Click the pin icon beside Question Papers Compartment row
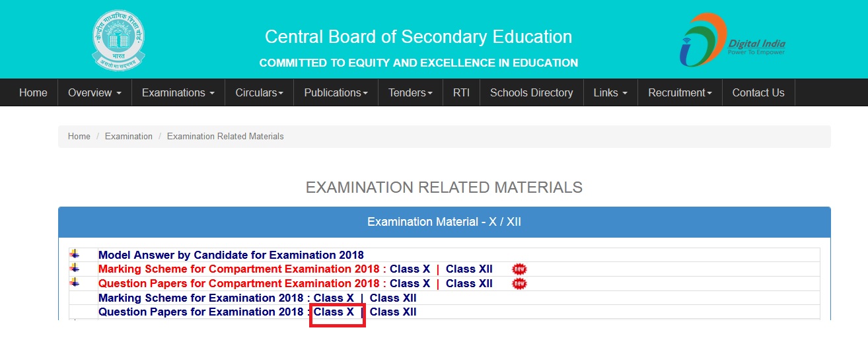Viewport: 868px width, 338px height. coord(75,283)
